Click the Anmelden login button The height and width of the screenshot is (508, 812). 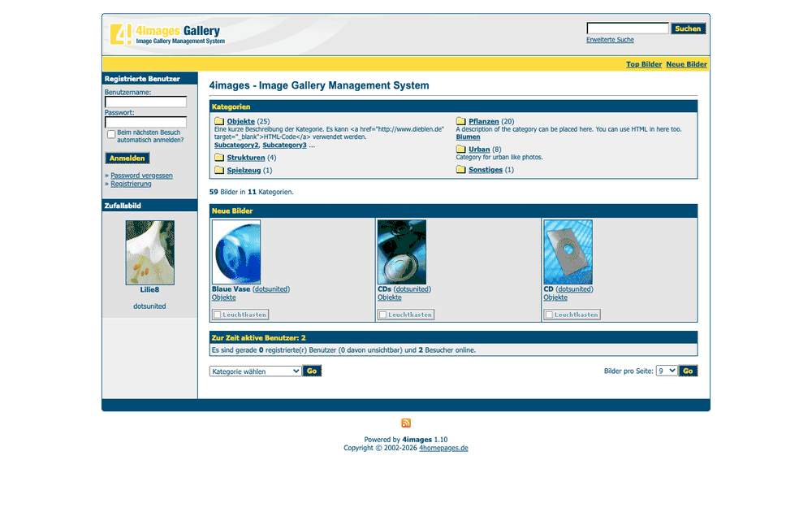point(127,158)
